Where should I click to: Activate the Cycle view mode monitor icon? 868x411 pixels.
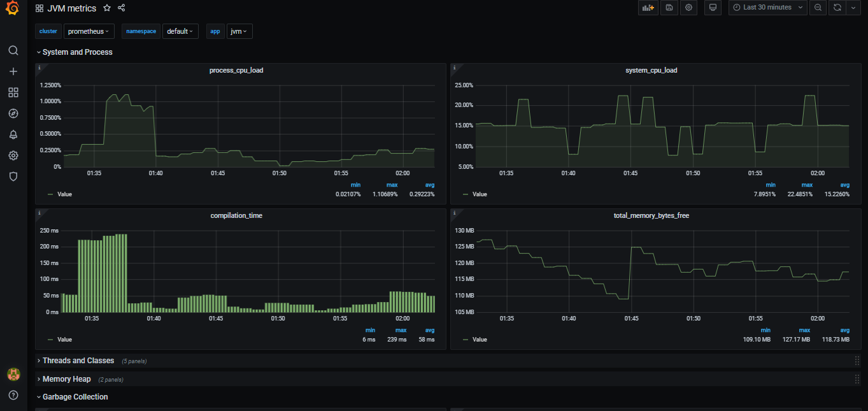click(x=713, y=8)
